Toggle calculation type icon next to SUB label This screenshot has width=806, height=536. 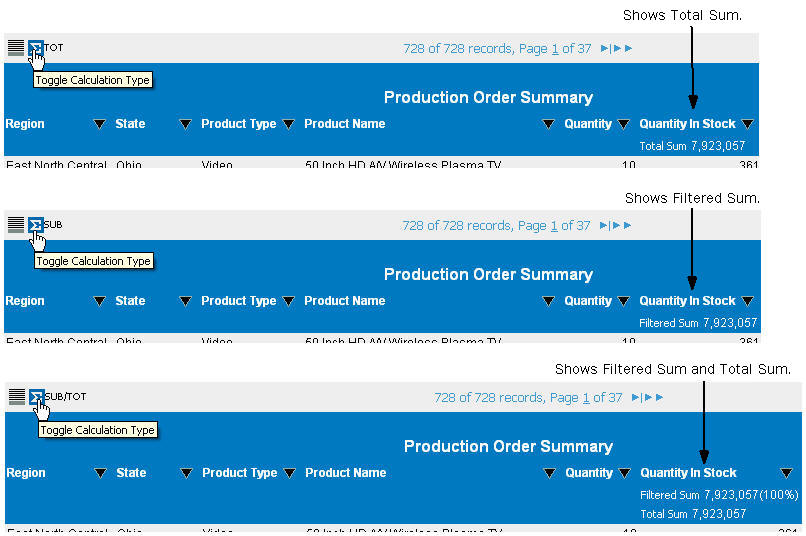point(36,225)
